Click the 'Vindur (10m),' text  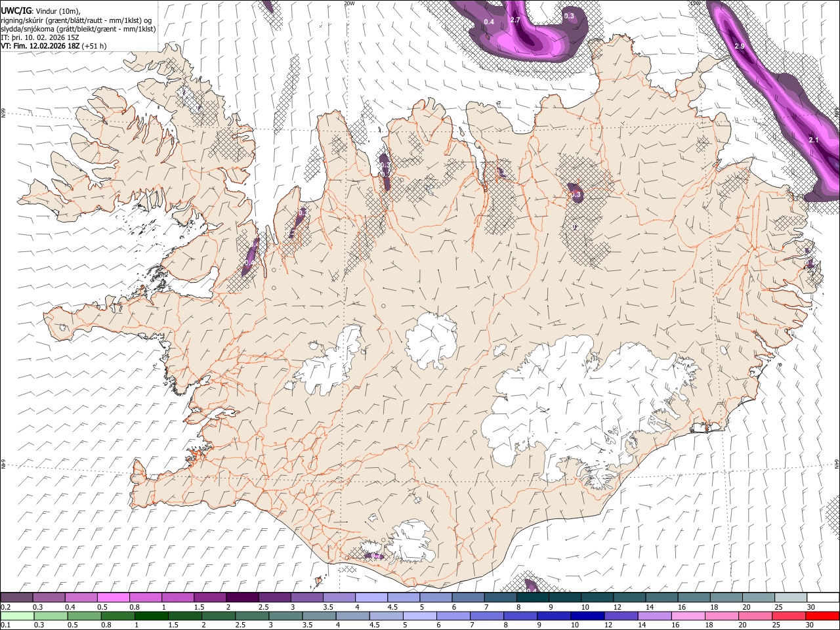pyautogui.click(x=56, y=11)
